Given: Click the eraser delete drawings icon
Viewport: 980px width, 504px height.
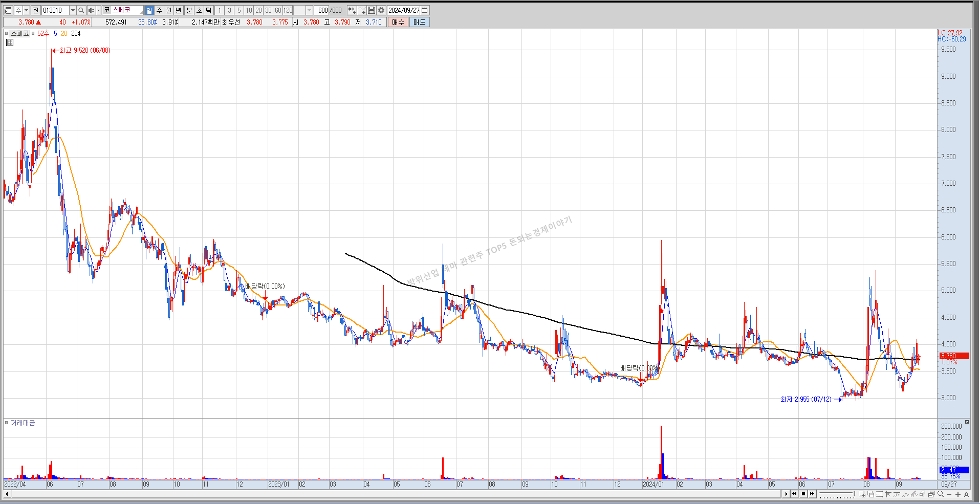Looking at the screenshot, I should [x=923, y=494].
